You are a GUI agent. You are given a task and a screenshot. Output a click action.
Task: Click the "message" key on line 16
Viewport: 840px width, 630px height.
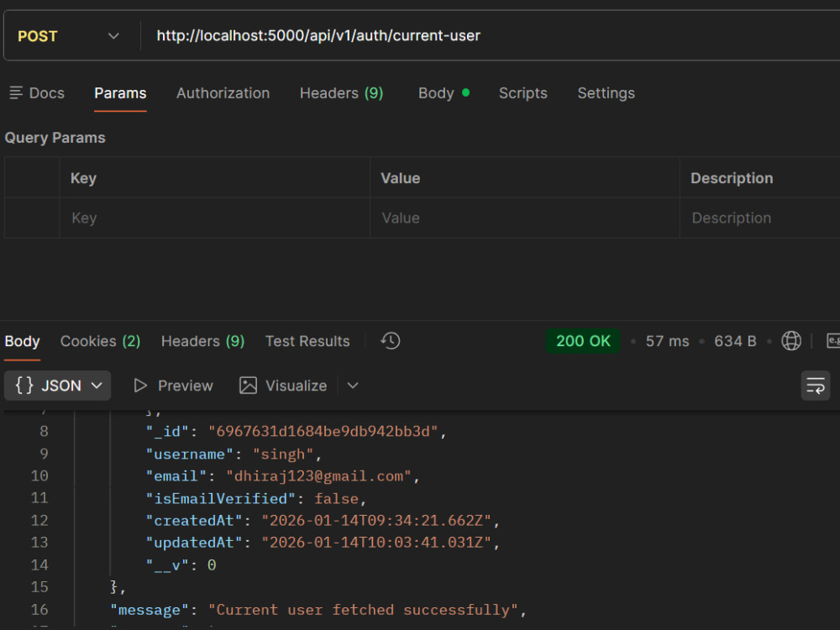150,610
